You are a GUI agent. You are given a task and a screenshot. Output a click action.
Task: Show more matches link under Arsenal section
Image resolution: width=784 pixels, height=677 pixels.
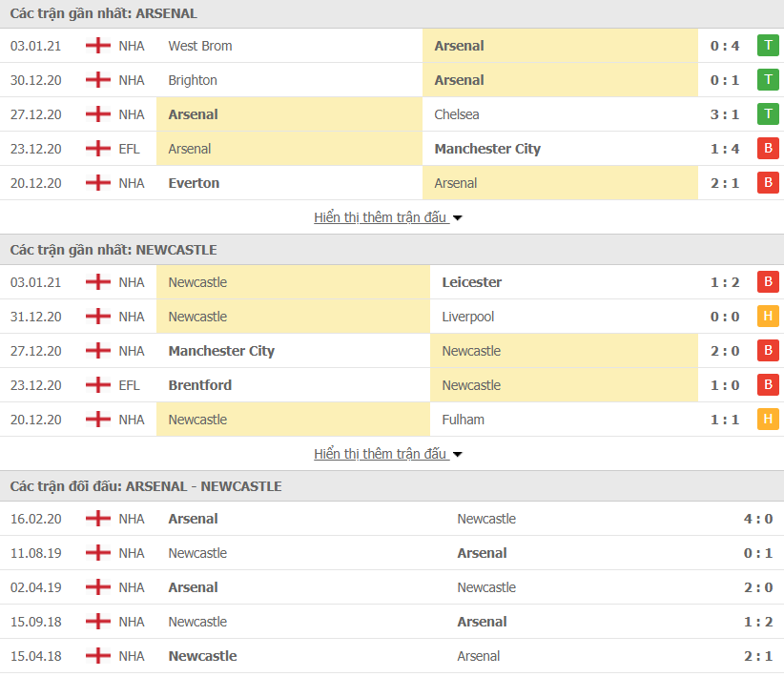pos(381,217)
